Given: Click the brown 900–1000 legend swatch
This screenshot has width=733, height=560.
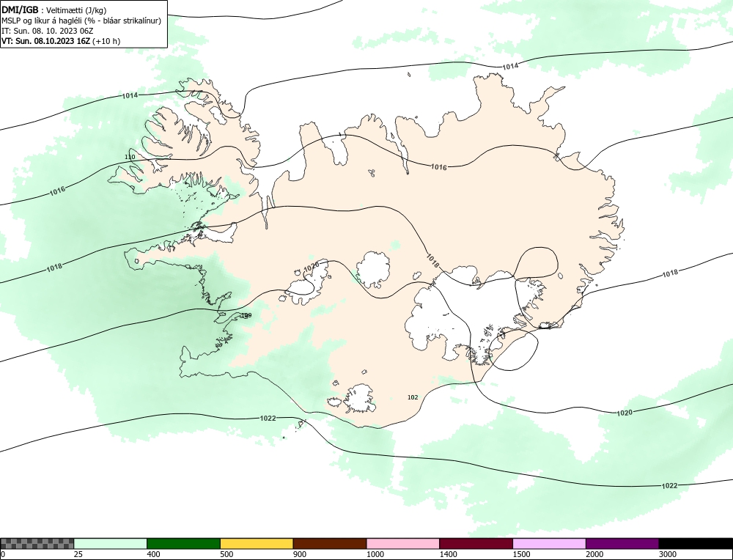Looking at the screenshot, I should tap(330, 544).
